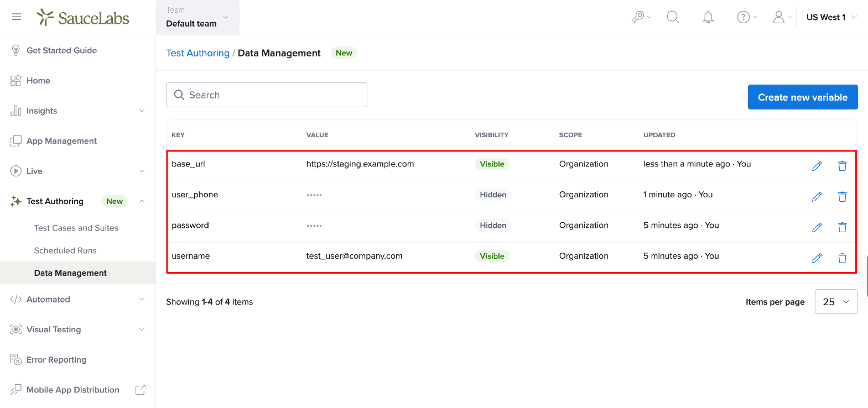868x408 pixels.
Task: Delete the base_url variable
Action: [842, 166]
